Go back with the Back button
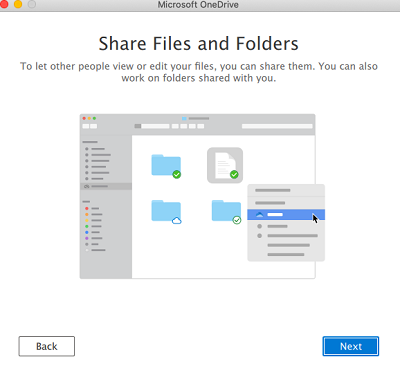 tap(47, 346)
